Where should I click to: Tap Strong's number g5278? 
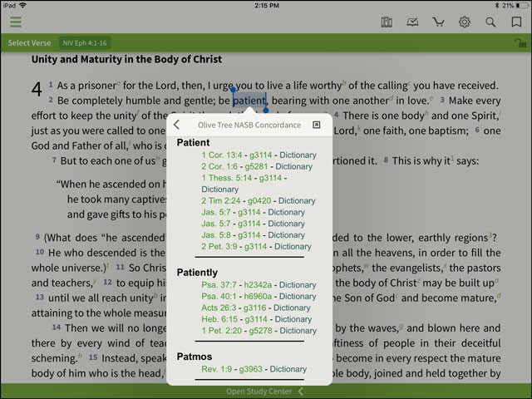coord(260,331)
